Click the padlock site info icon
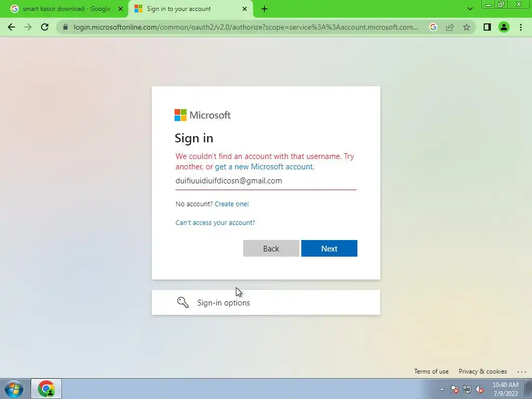This screenshot has height=399, width=532. (x=65, y=27)
